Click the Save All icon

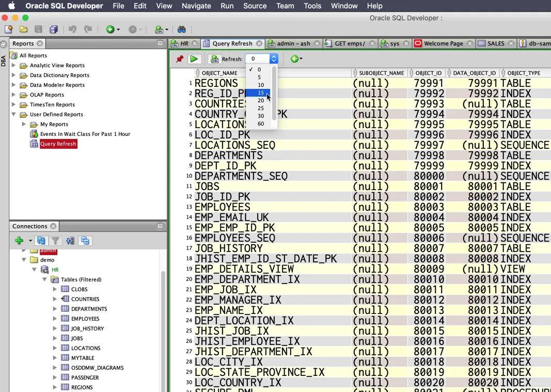click(53, 29)
